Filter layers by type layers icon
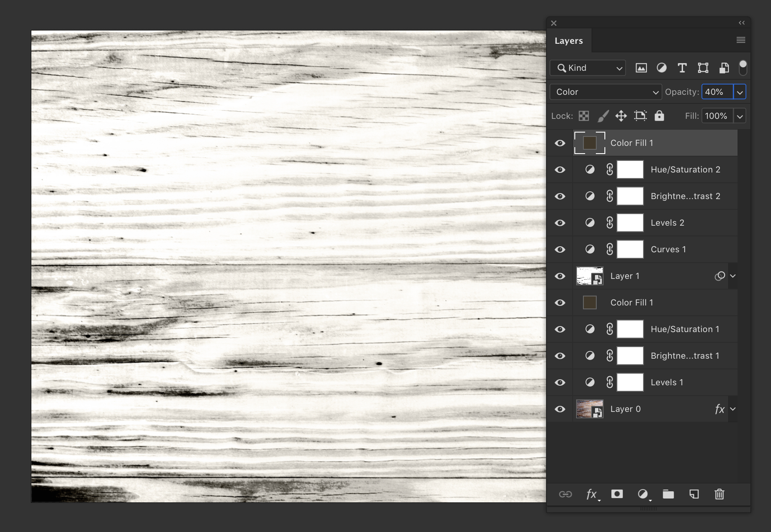 (x=682, y=68)
